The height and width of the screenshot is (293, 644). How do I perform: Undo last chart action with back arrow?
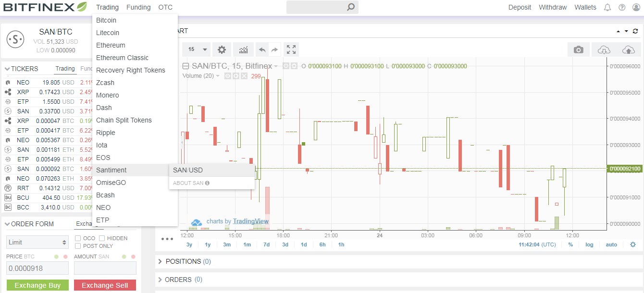point(263,49)
